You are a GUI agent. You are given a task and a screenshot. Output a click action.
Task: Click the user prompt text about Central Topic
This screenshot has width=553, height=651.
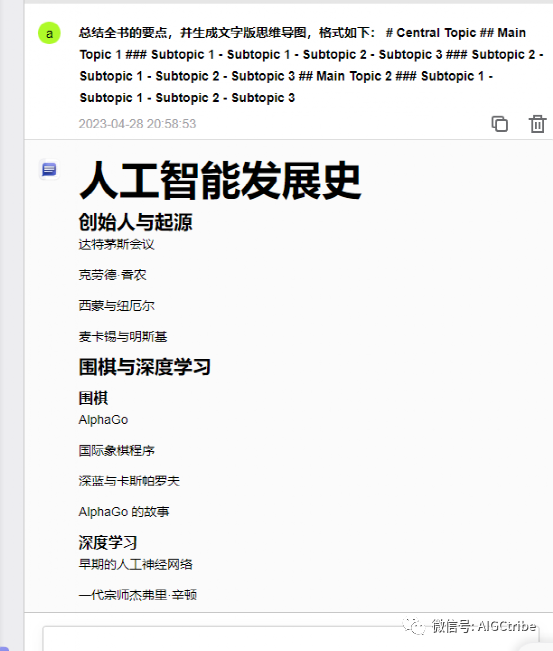click(311, 65)
